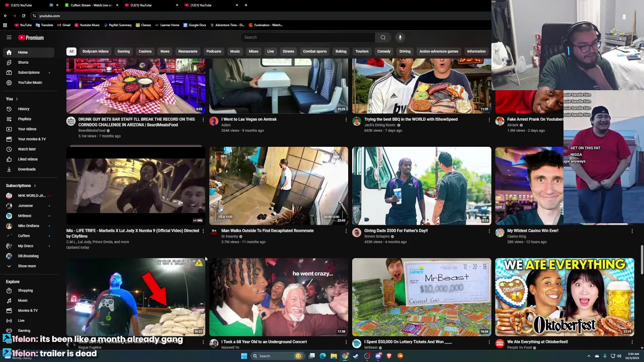
Task: Open Liked videos list
Action: pos(28,159)
